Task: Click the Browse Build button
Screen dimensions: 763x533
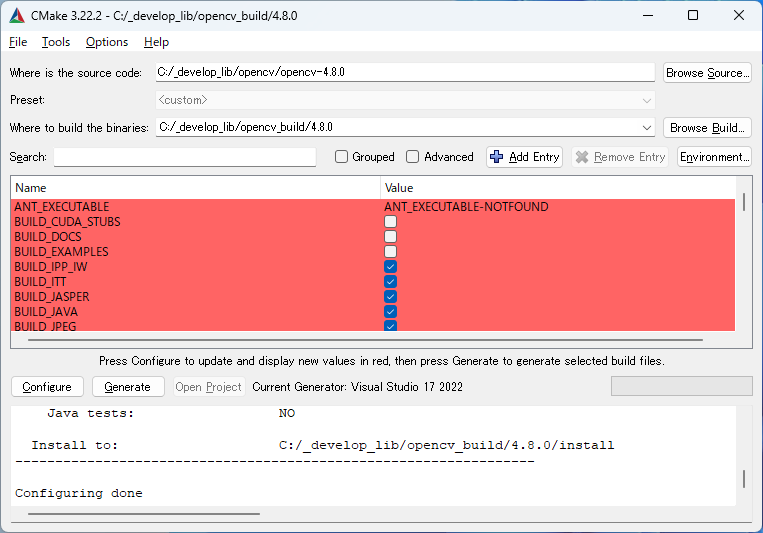Action: click(707, 128)
